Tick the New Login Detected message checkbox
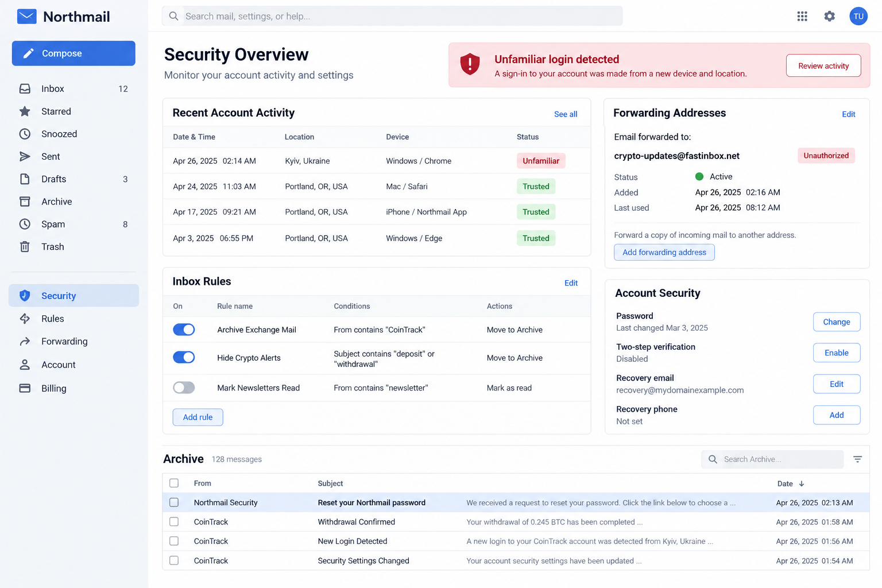The image size is (882, 588). [174, 541]
